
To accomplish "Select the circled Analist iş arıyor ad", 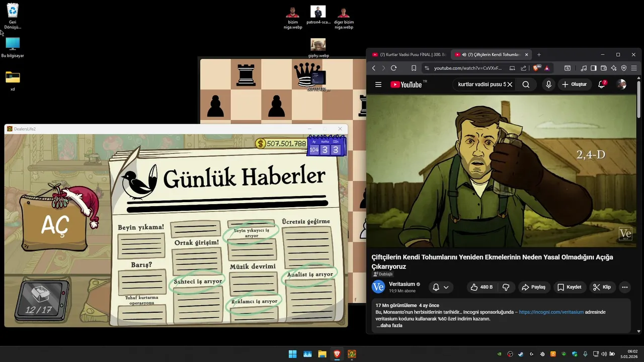I will [309, 275].
